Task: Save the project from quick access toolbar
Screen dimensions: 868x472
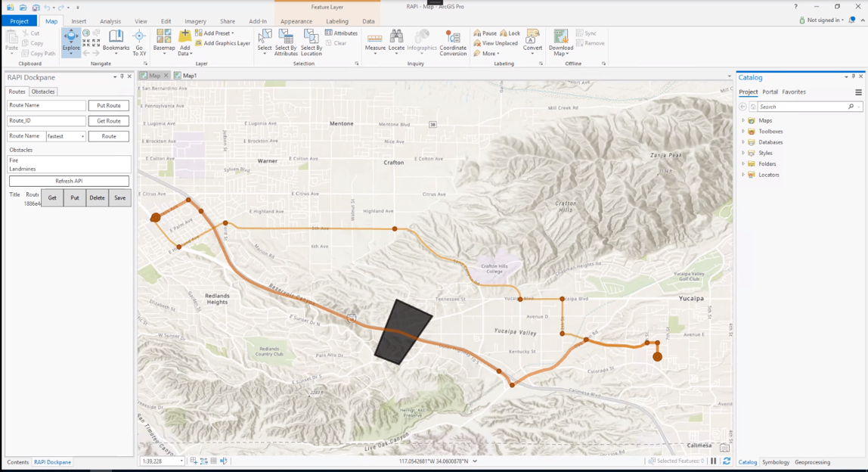Action: (36, 8)
